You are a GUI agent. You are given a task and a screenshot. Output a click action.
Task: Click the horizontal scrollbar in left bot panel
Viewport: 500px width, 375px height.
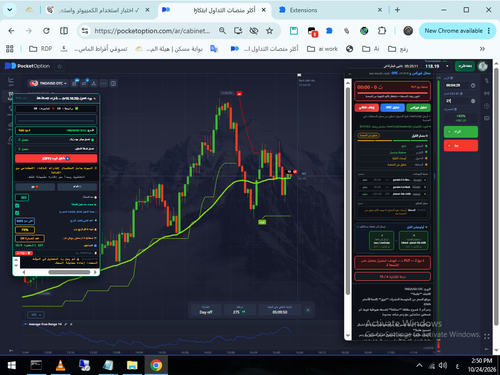pyautogui.click(x=69, y=272)
